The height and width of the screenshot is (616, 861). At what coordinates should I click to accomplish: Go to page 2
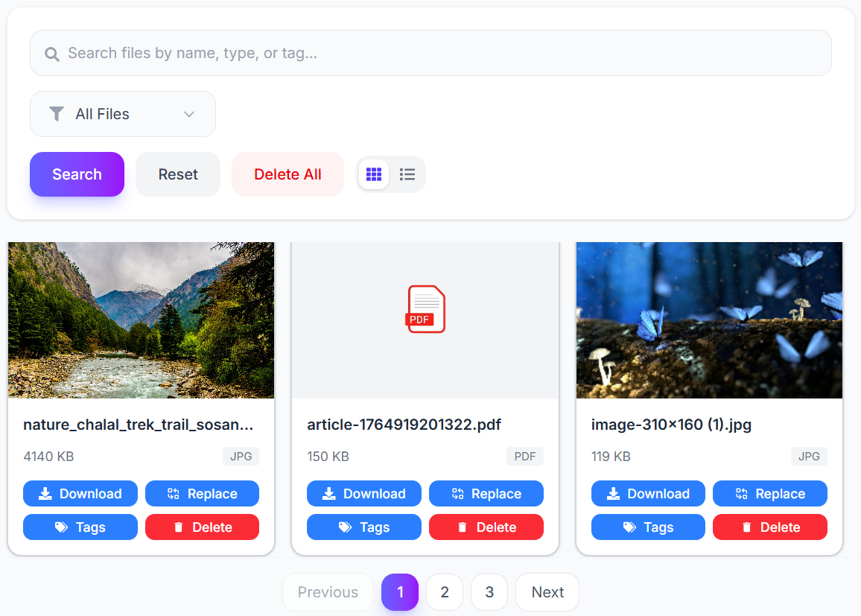click(445, 592)
